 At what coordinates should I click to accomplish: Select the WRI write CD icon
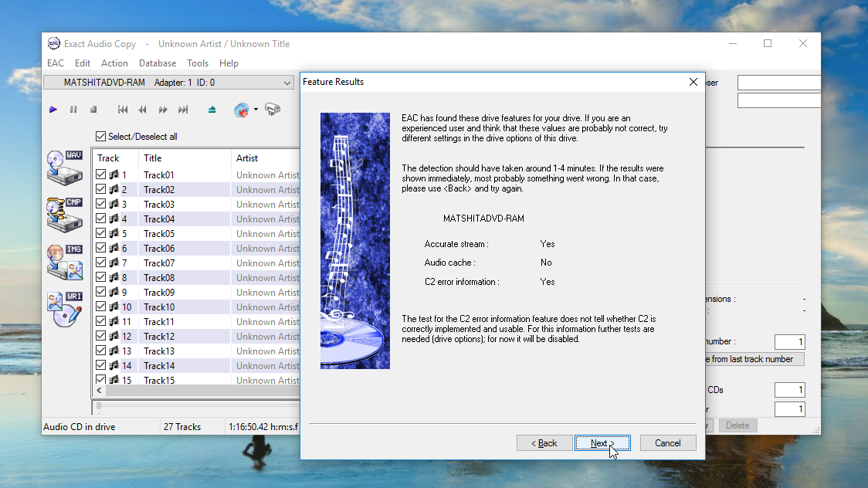(x=65, y=307)
